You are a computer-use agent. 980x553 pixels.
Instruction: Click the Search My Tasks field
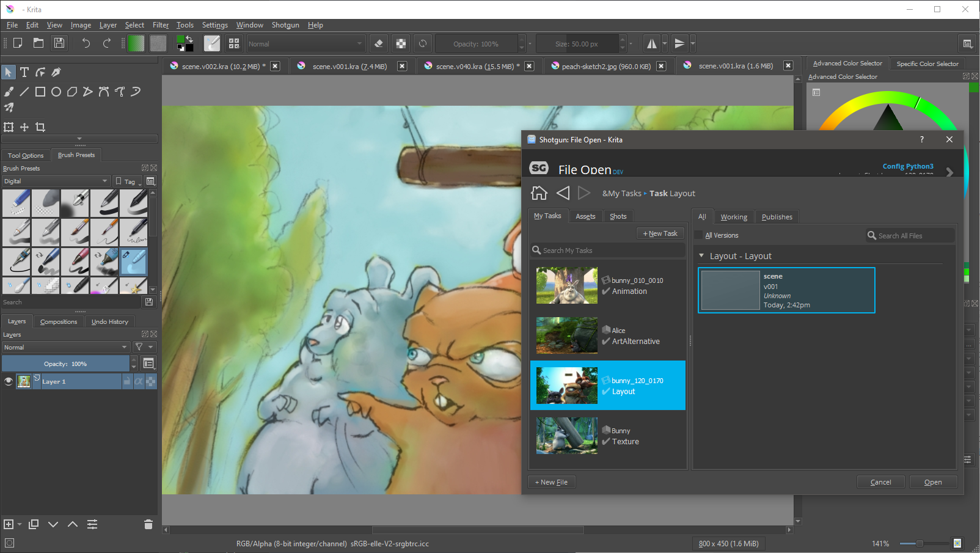(x=608, y=251)
